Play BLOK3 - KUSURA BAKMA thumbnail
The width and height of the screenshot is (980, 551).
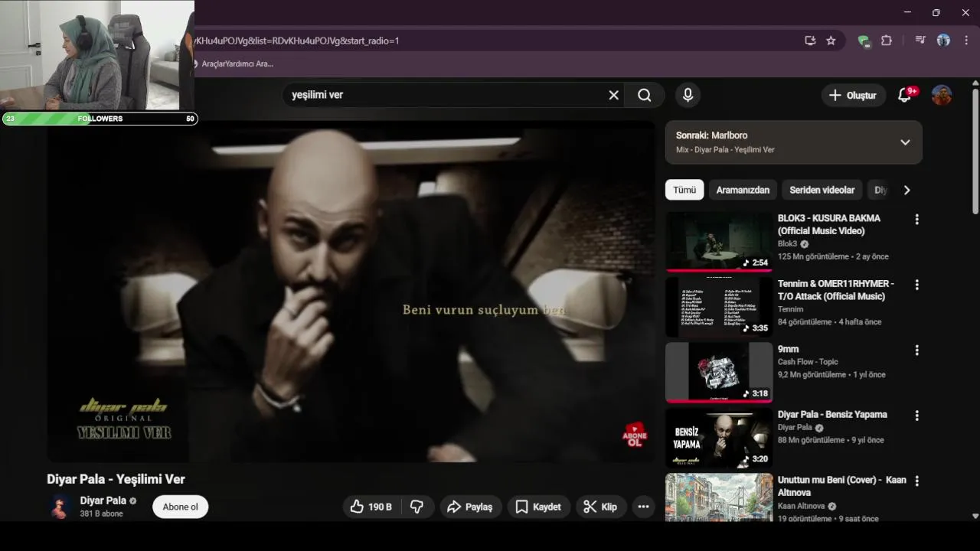tap(719, 242)
